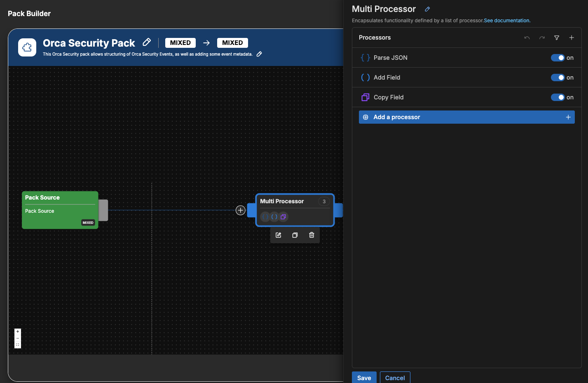Click the plus icon in Processors header
The image size is (588, 383).
pos(572,38)
